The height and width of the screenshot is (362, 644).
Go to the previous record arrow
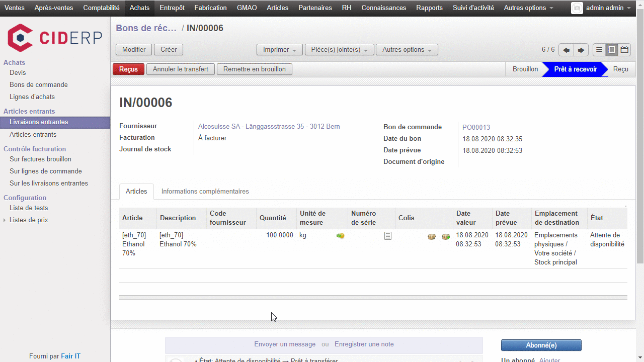coord(567,50)
